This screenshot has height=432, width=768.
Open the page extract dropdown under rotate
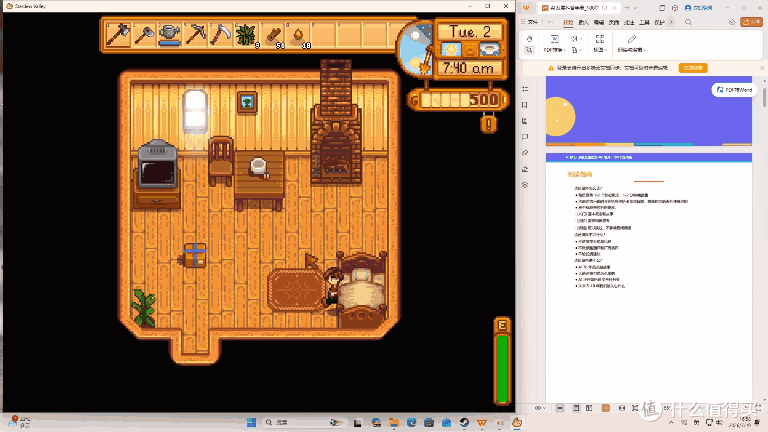(x=576, y=50)
